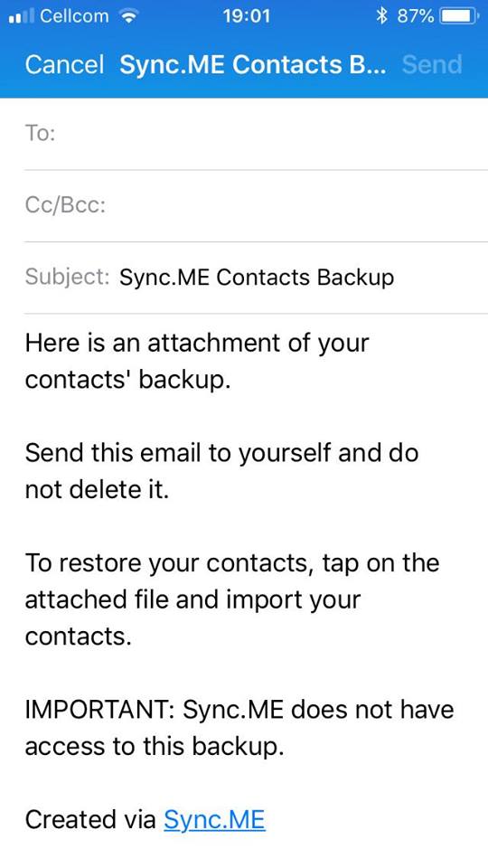Screen dimensions: 488x868
Task: Tap the battery icon in status bar
Action: 459,16
